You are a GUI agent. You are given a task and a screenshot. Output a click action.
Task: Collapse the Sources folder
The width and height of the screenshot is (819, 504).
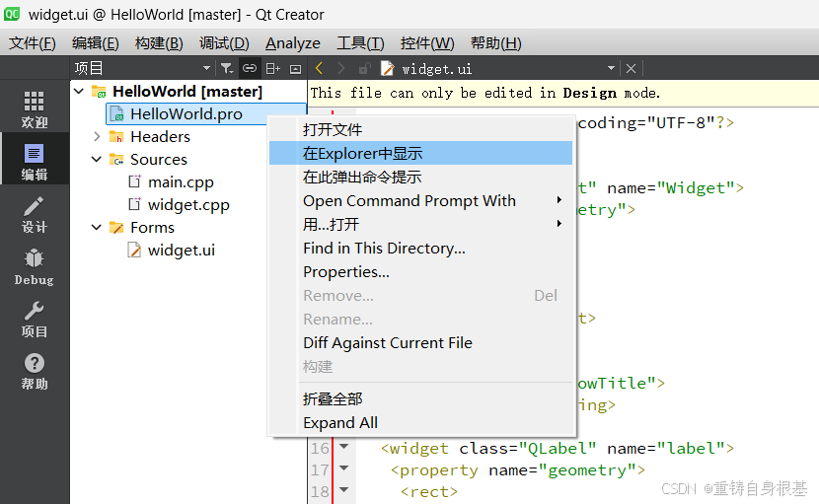coord(97,159)
